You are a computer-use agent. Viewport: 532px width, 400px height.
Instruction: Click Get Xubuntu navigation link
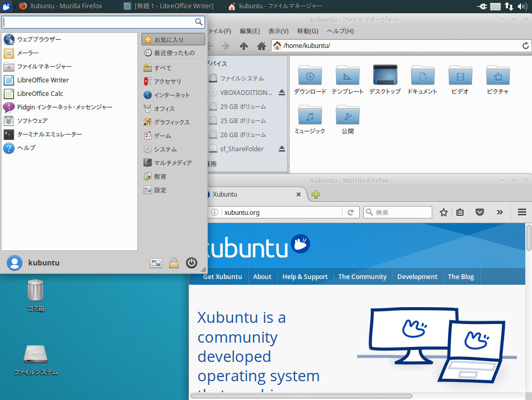(222, 276)
